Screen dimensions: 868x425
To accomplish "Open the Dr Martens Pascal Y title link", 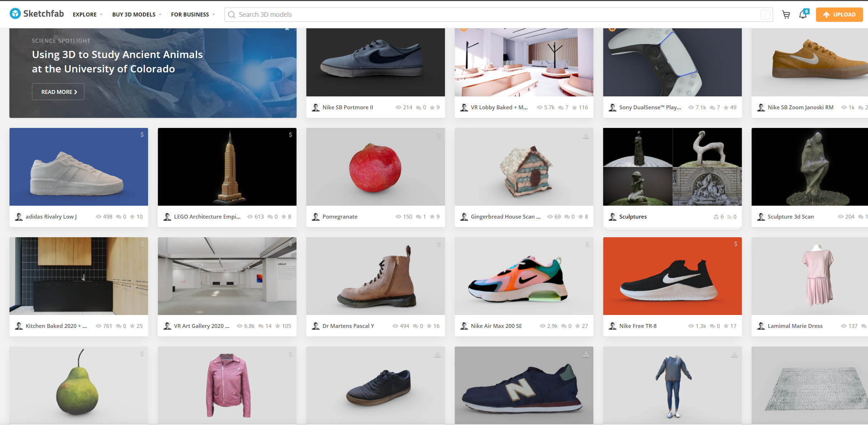I will (348, 326).
